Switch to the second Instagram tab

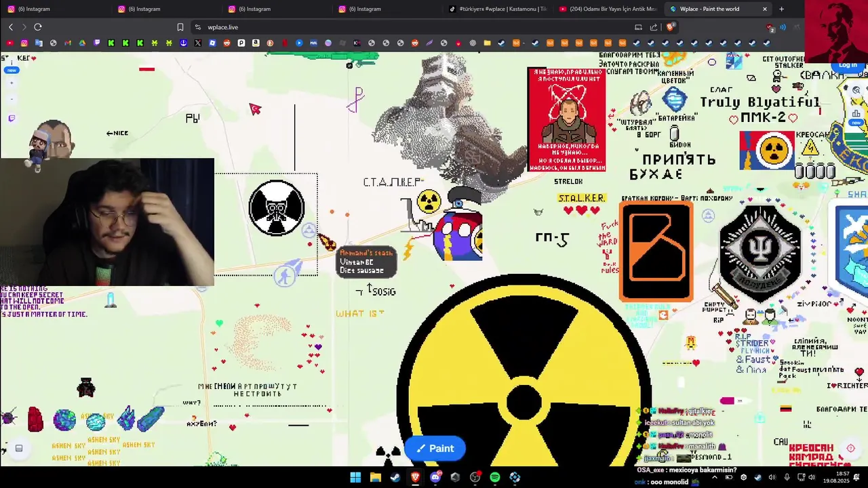click(165, 9)
